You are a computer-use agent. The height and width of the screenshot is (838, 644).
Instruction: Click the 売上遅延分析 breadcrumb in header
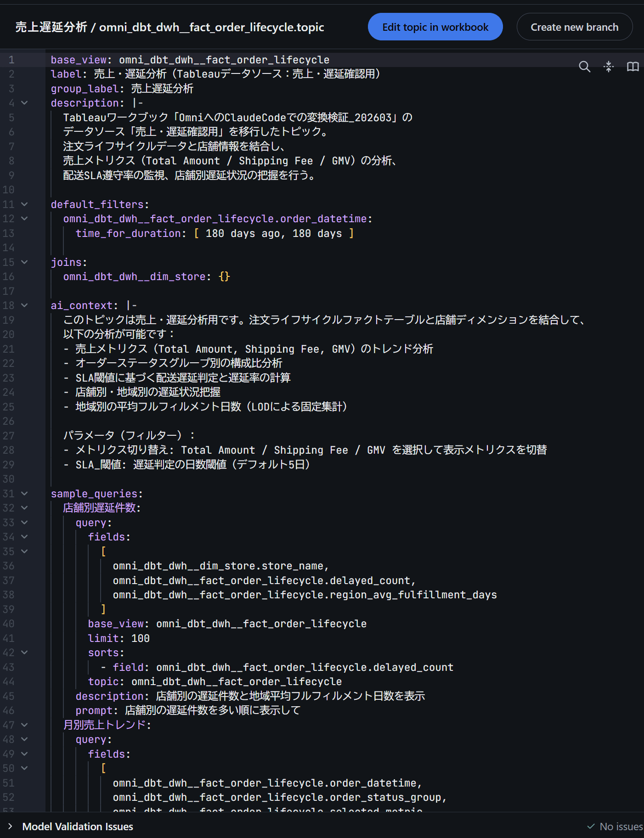pyautogui.click(x=51, y=27)
